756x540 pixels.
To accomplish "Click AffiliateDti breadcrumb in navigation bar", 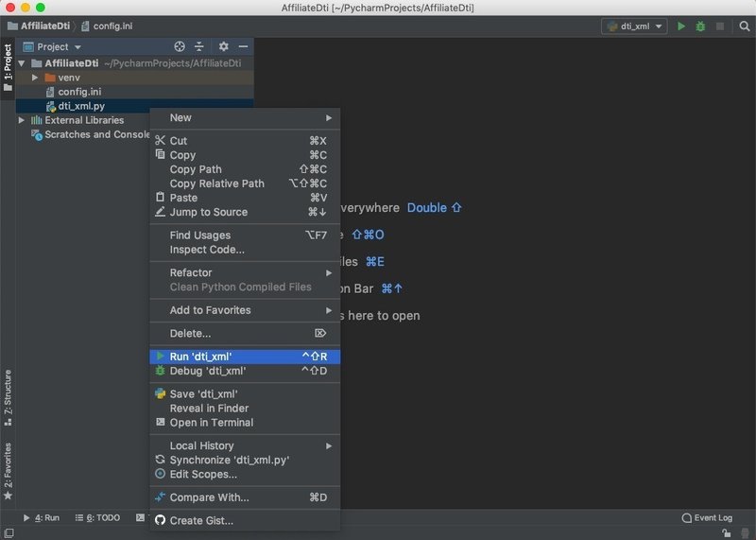I will coord(39,26).
